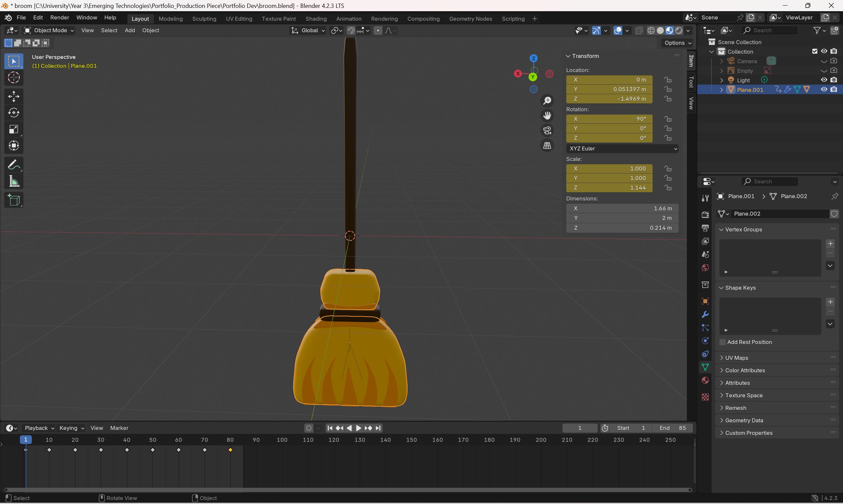
Task: Open the Playback menu in timeline
Action: [39, 428]
